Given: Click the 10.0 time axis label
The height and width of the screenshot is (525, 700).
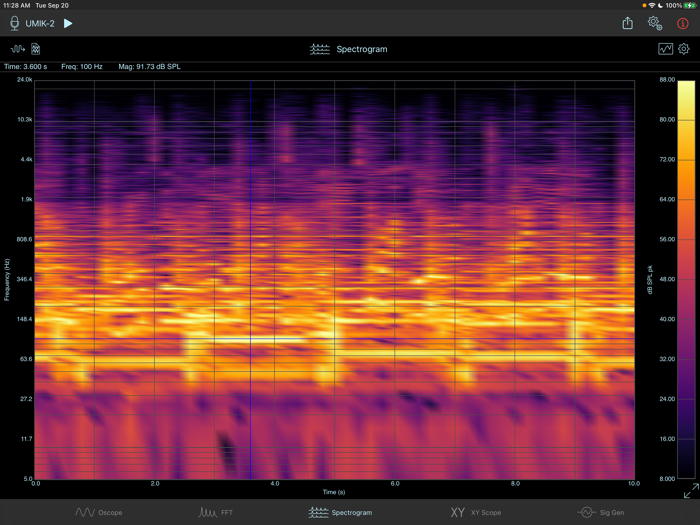Looking at the screenshot, I should (x=634, y=483).
